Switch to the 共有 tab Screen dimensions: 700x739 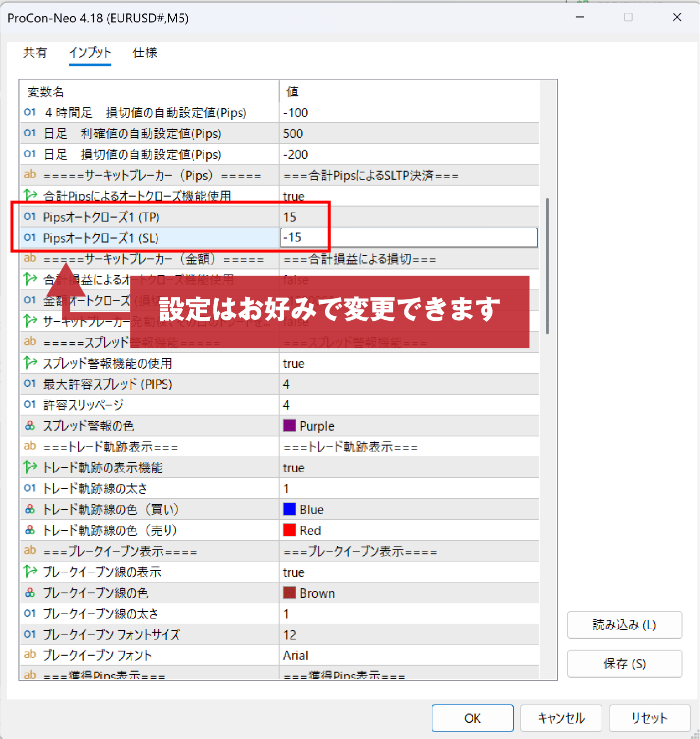pos(35,52)
